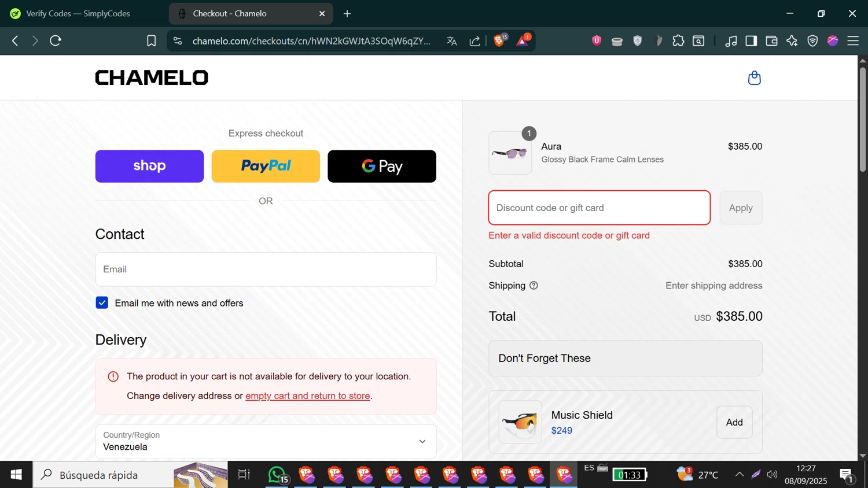Toggle the browser sidebar panel icon
Viewport: 868px width, 488px height.
(751, 40)
